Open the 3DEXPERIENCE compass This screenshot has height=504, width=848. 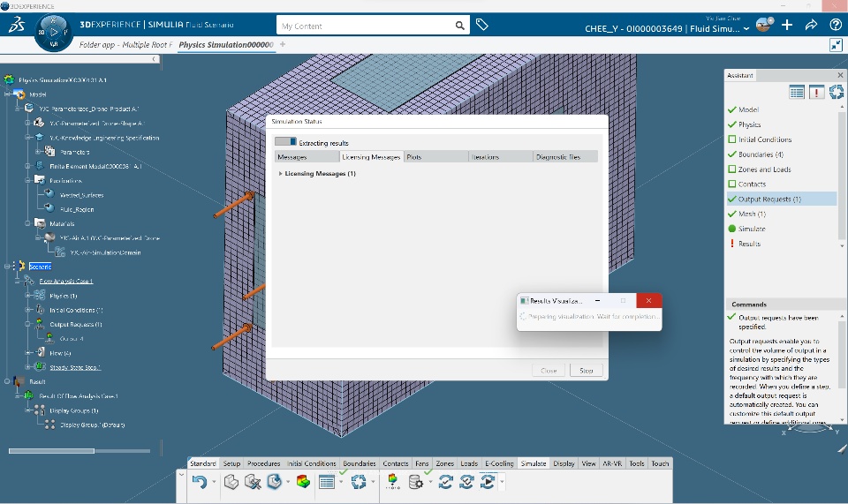pos(54,33)
